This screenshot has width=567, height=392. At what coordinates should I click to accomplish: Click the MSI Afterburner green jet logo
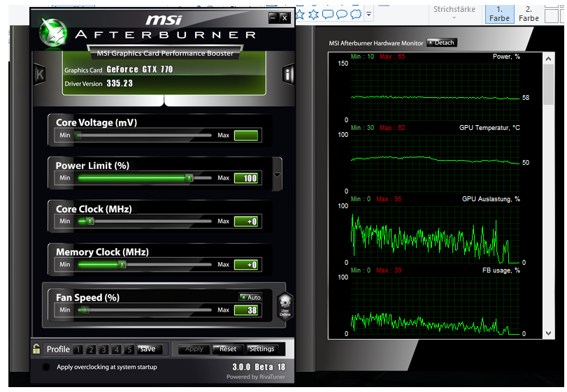[x=53, y=33]
